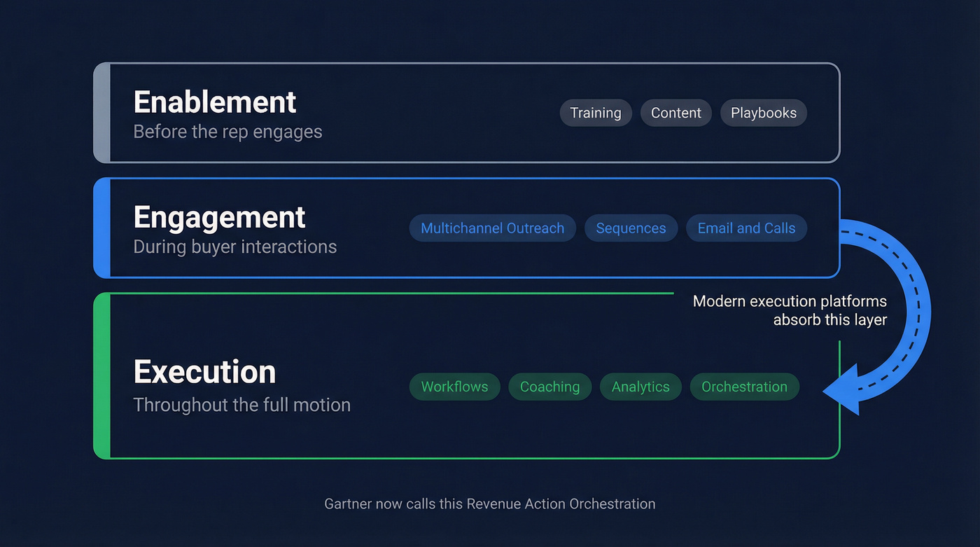Click the Orchestration pill
The width and height of the screenshot is (980, 547).
[x=744, y=386]
